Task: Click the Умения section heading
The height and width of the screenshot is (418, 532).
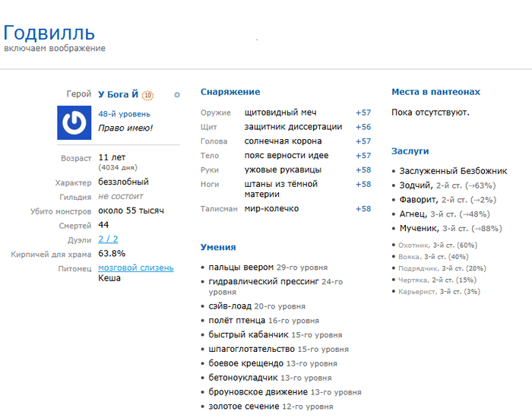Action: point(218,247)
